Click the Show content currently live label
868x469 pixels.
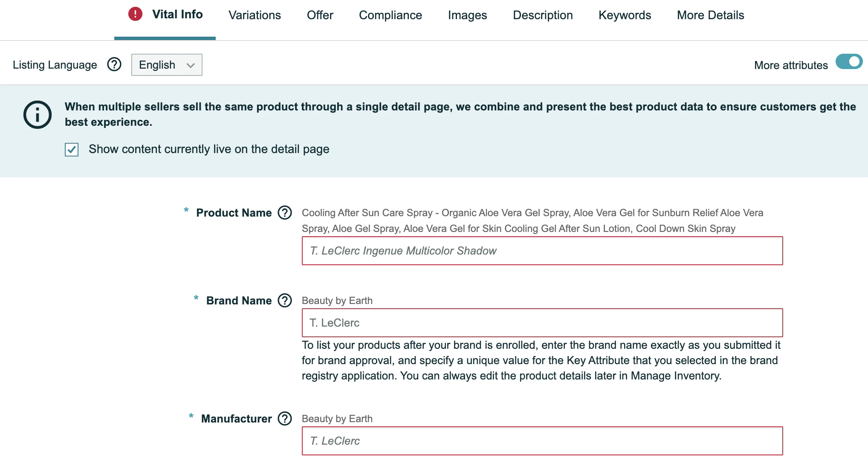coord(209,149)
